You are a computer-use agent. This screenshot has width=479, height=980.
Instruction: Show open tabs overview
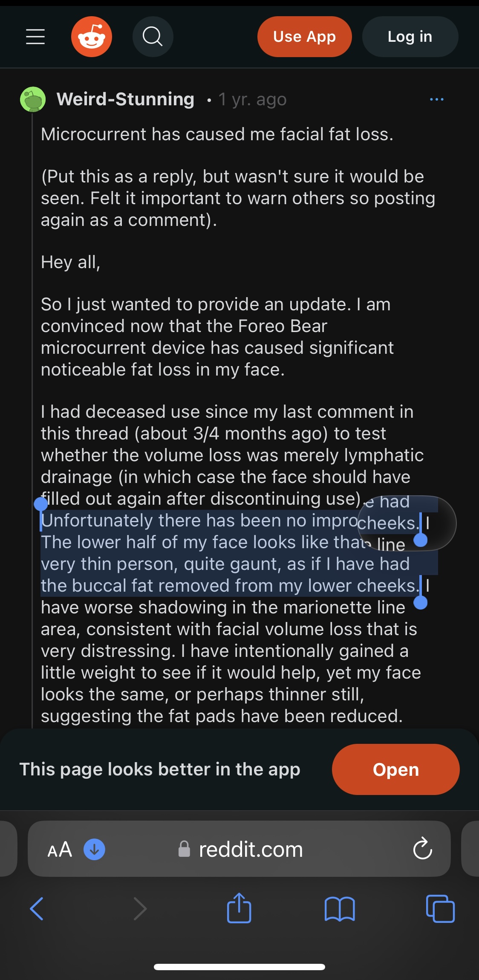point(440,909)
